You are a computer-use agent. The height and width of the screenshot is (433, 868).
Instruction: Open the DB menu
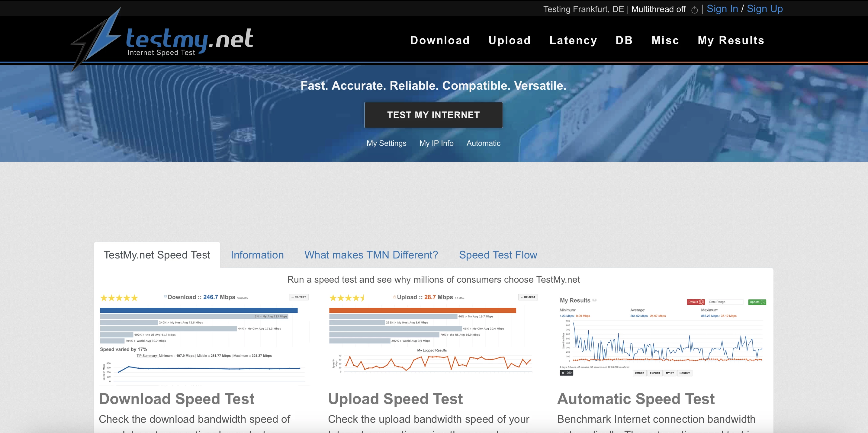[x=624, y=40]
